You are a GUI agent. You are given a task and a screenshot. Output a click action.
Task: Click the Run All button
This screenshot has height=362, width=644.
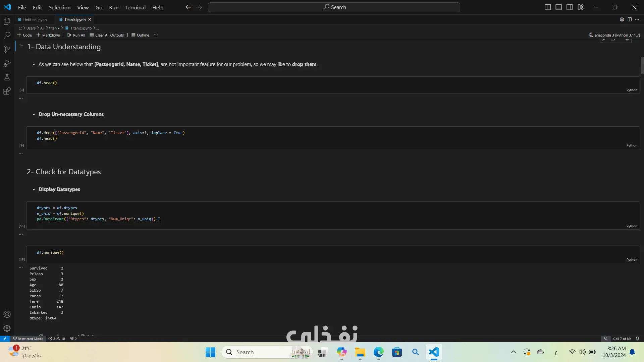[x=76, y=35]
